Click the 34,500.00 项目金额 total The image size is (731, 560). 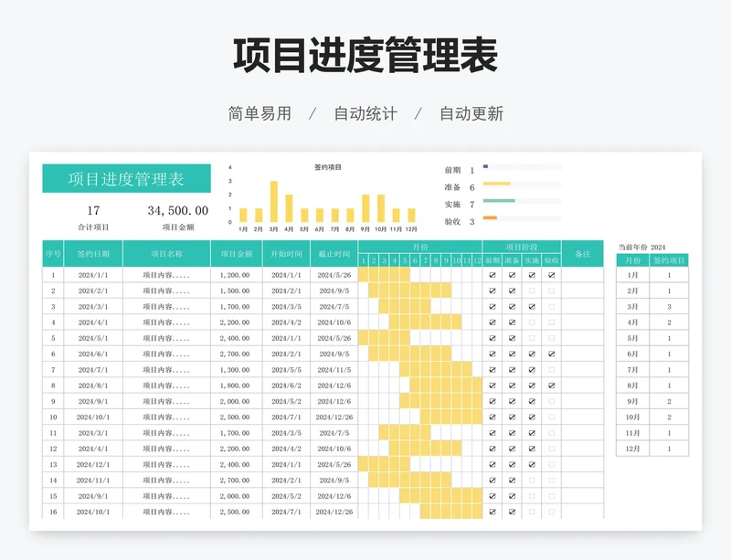tap(178, 211)
